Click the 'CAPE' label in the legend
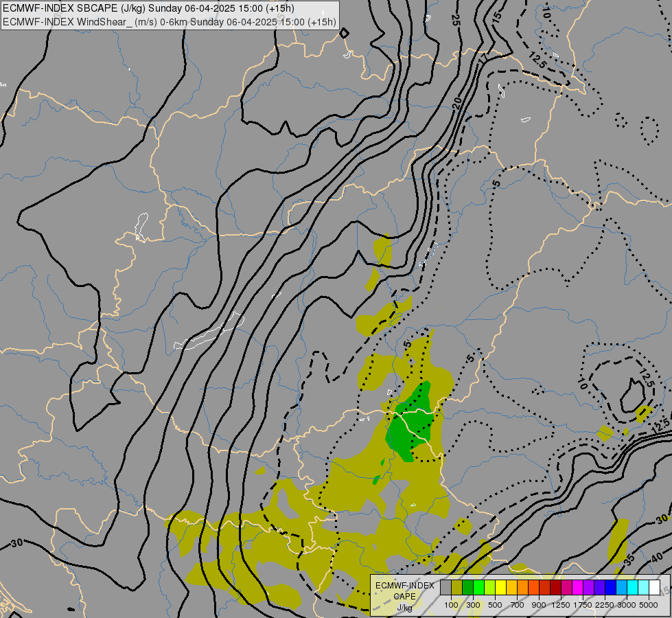Viewport: 672px width, 618px height. pyautogui.click(x=404, y=597)
